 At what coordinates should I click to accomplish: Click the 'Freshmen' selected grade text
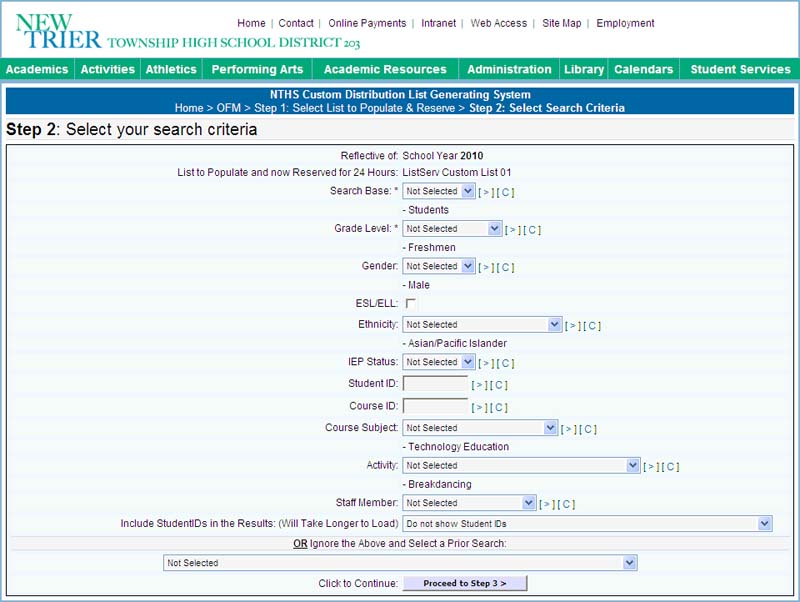click(x=432, y=247)
